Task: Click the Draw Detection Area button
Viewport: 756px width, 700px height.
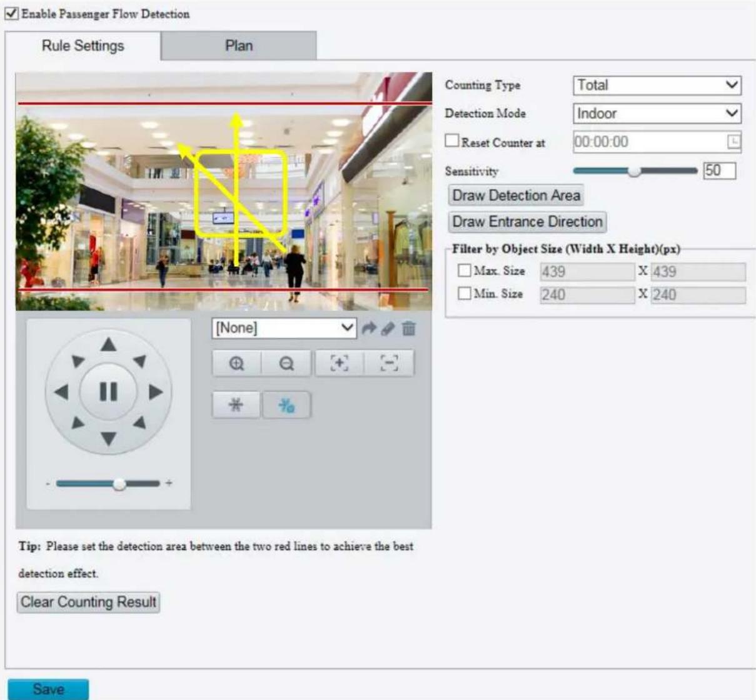Action: pos(516,196)
